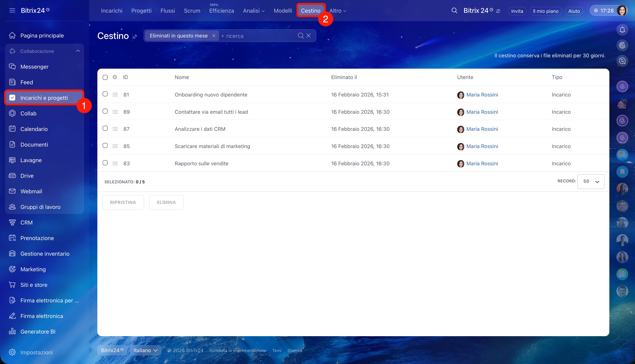This screenshot has width=635, height=364.
Task: Open the Record count dropdown showing 50
Action: click(591, 181)
